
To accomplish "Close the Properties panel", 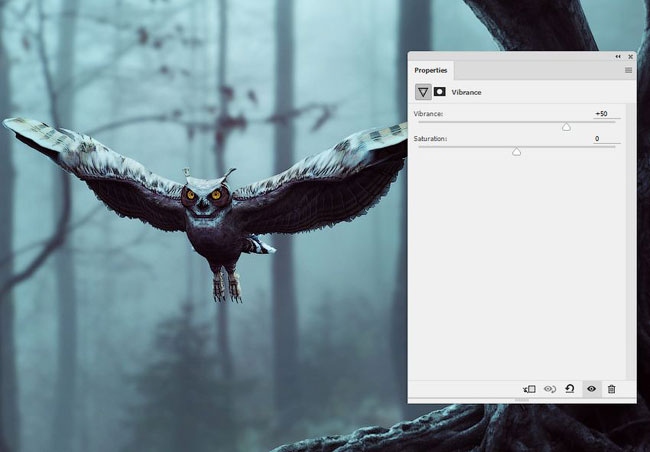I will pyautogui.click(x=631, y=56).
